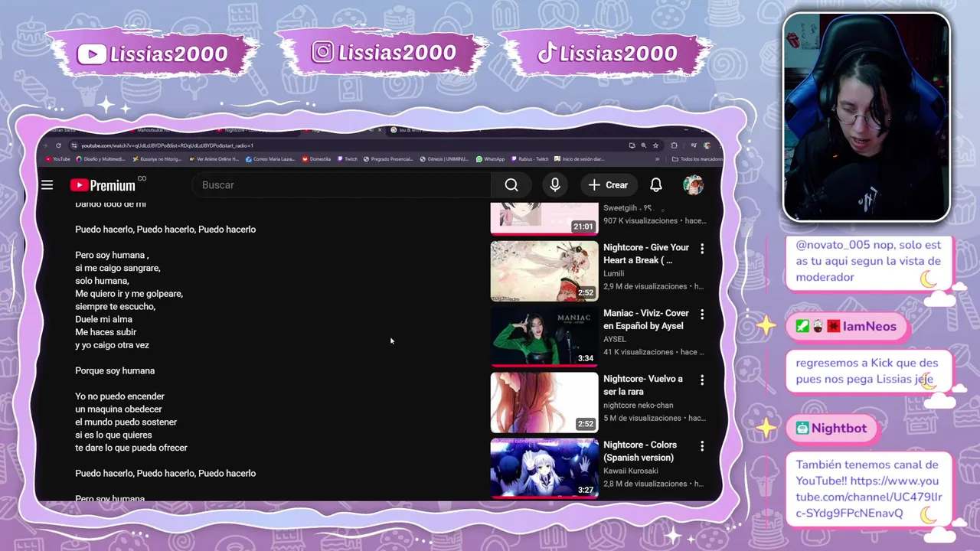Open the AYSEL channel name
The height and width of the screenshot is (551, 980).
coord(615,339)
